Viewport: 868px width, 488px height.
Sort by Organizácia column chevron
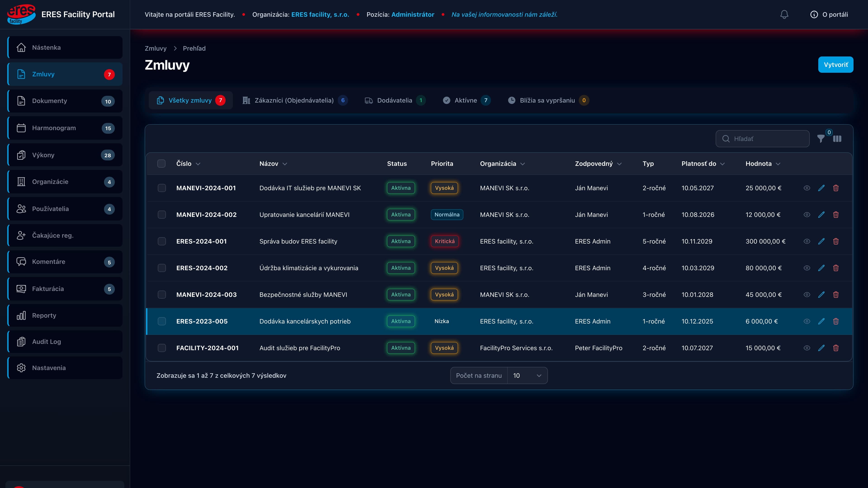pos(523,164)
